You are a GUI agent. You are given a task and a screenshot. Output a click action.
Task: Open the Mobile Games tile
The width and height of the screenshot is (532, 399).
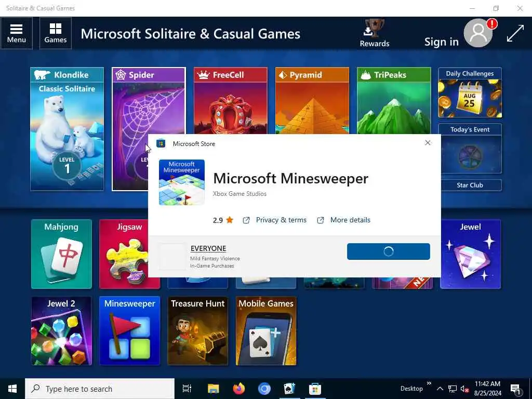[266, 331]
